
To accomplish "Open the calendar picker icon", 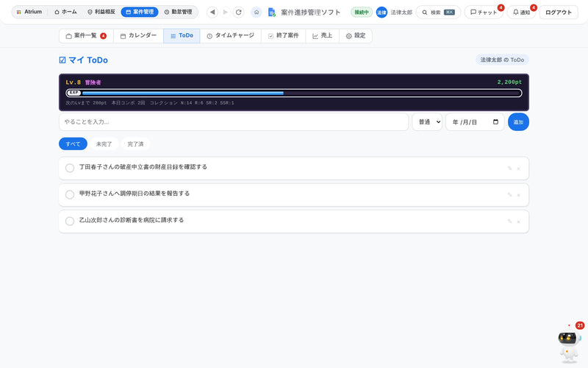I will tap(495, 121).
